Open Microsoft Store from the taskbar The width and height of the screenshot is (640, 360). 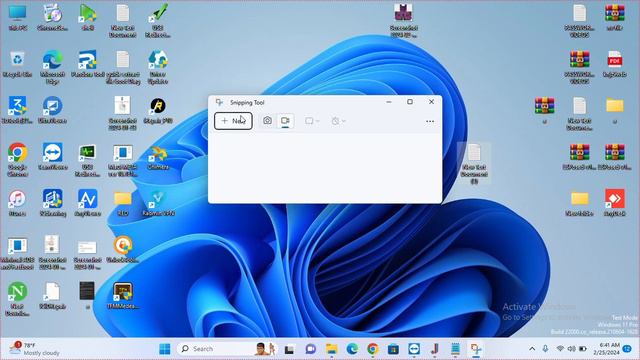point(393,349)
